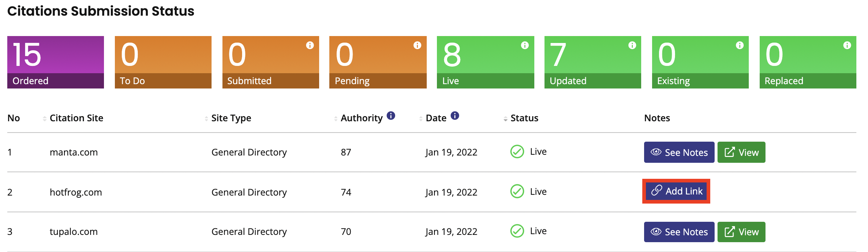The image size is (868, 252).
Task: Click the info icon on Pending tile
Action: tap(417, 45)
